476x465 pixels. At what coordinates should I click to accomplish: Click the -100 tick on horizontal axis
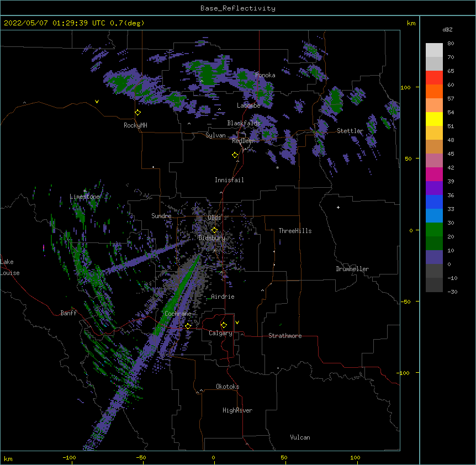point(69,457)
